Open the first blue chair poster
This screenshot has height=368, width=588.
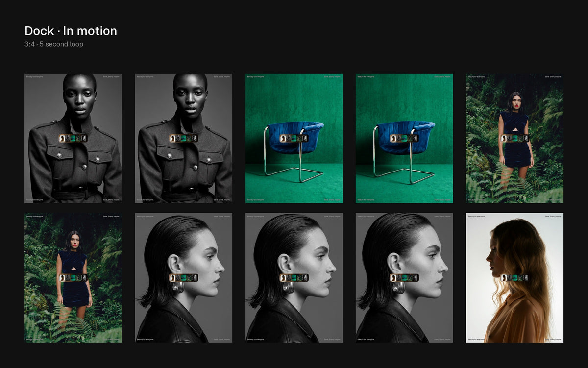[x=294, y=138]
